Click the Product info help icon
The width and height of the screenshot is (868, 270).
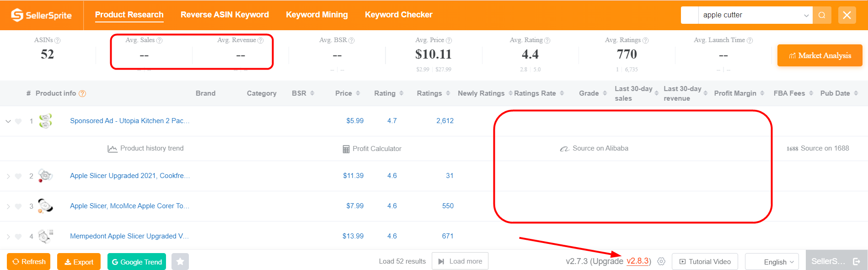tap(82, 93)
